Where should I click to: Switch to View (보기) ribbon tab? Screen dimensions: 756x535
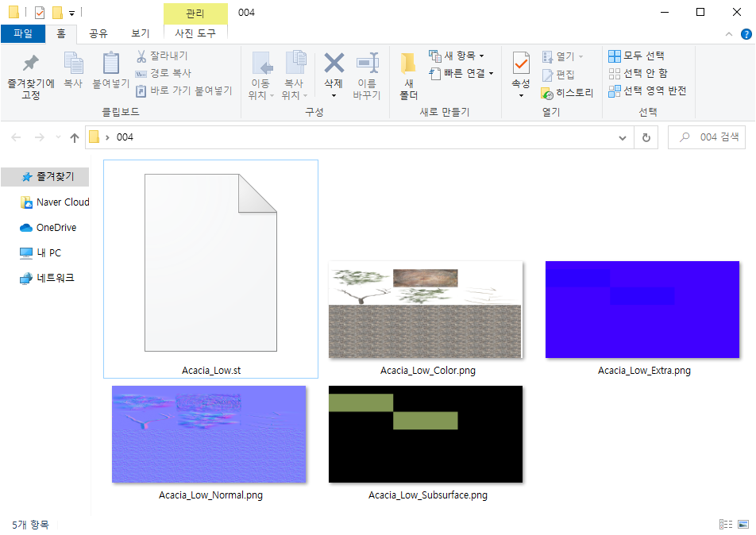click(141, 33)
